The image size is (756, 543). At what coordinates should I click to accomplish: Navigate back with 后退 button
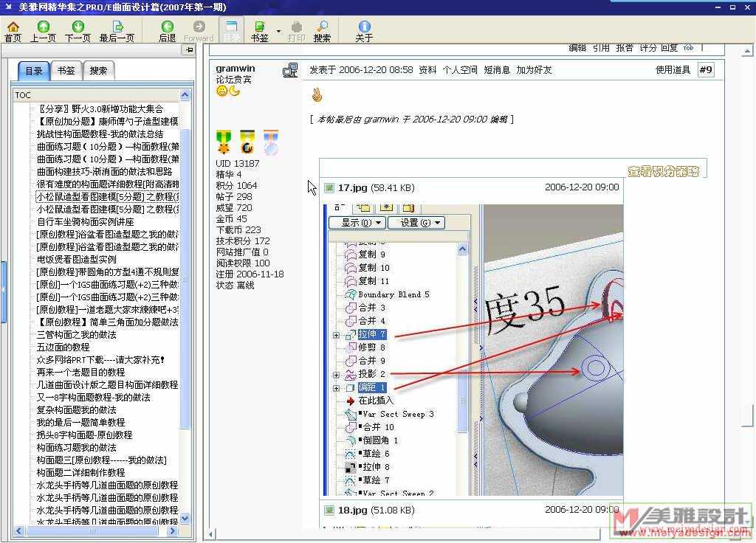pyautogui.click(x=168, y=31)
